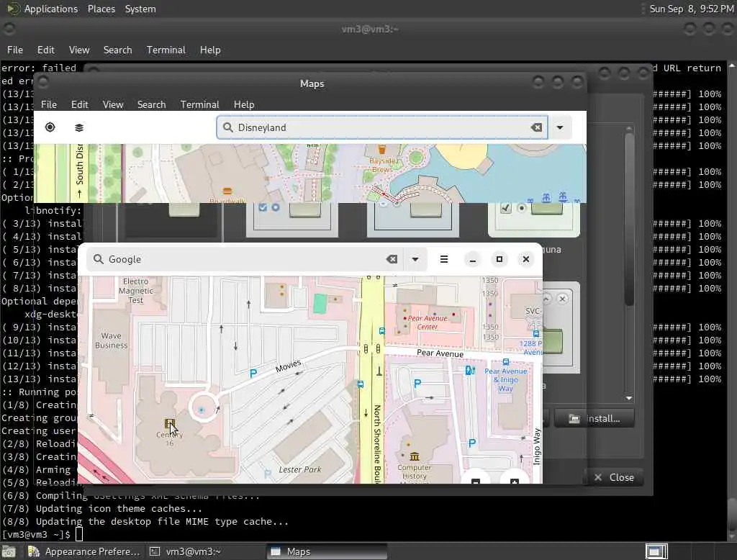
Task: Click the Boardwalk burger restaurant icon
Action: point(227,191)
